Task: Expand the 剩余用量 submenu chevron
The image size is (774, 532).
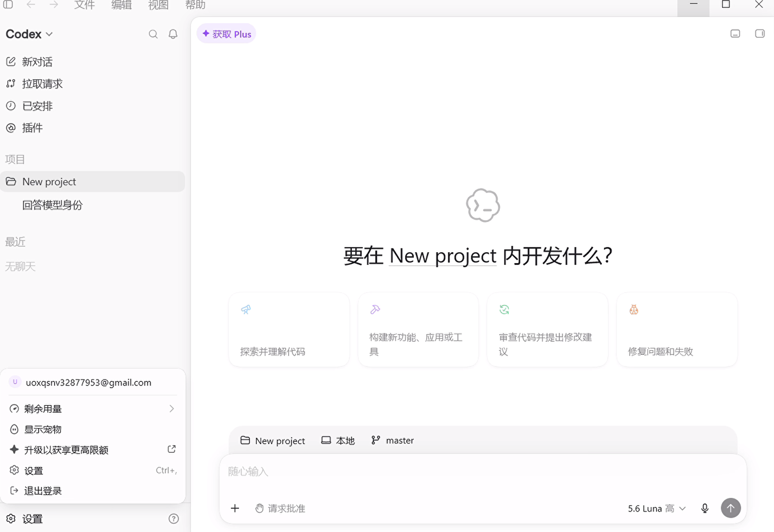Action: tap(172, 409)
